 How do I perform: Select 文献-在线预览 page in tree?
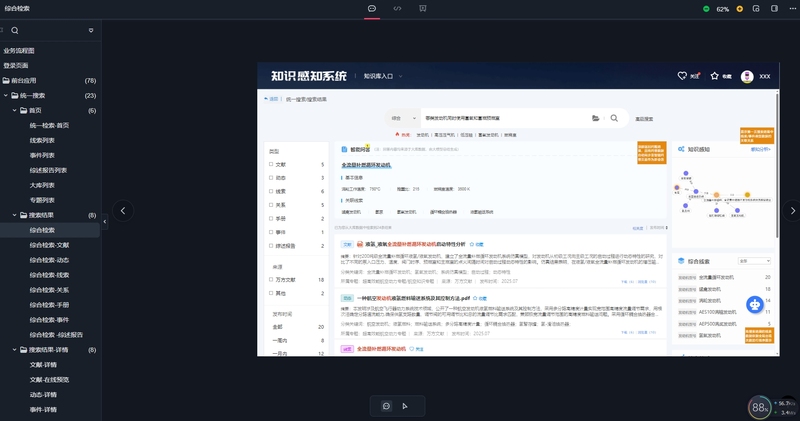(49, 380)
